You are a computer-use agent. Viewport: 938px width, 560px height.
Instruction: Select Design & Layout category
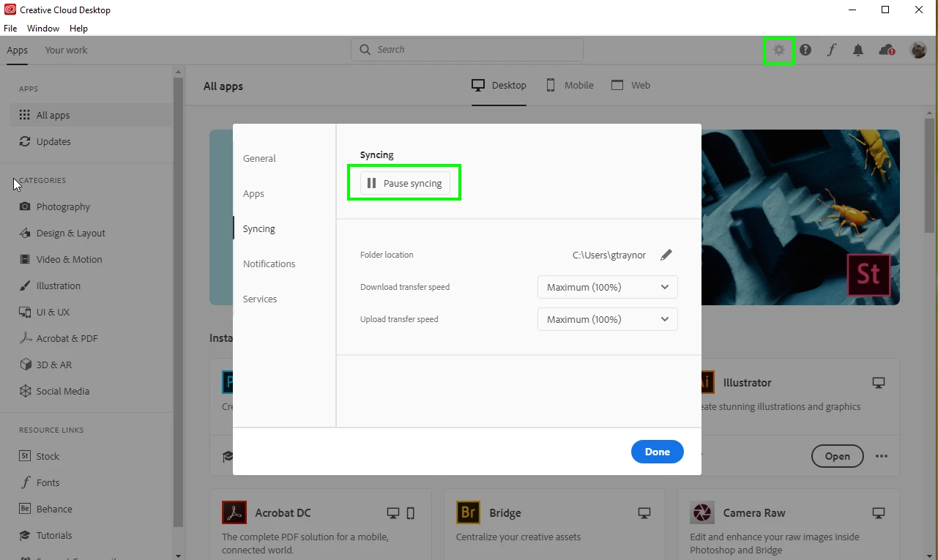[x=62, y=233]
